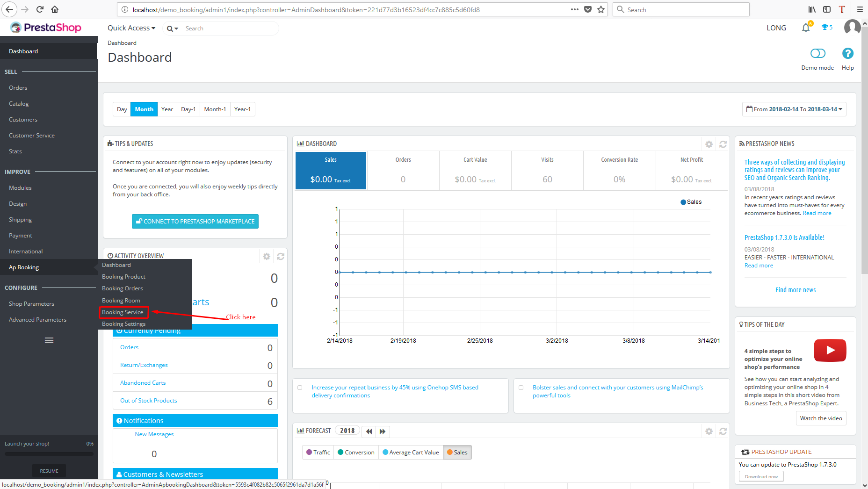Bookmark this page with the star icon
Image resolution: width=868 pixels, height=489 pixels.
(x=601, y=9)
